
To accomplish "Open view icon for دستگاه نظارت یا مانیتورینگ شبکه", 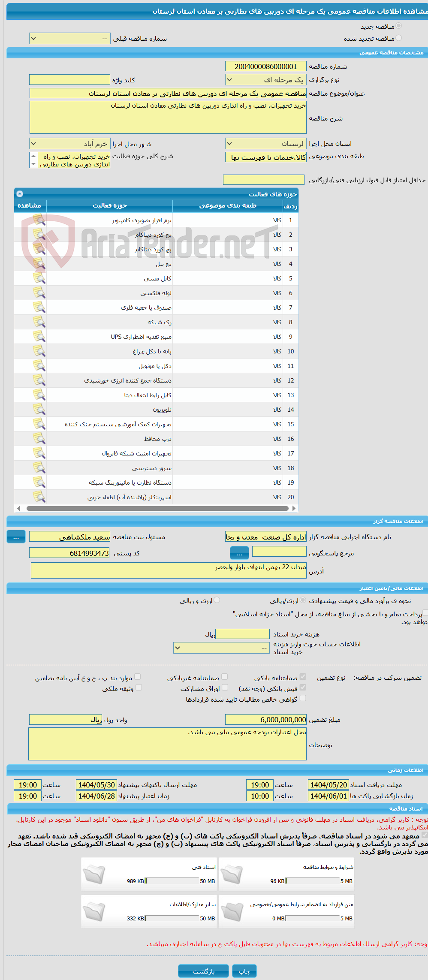I will pos(39,482).
